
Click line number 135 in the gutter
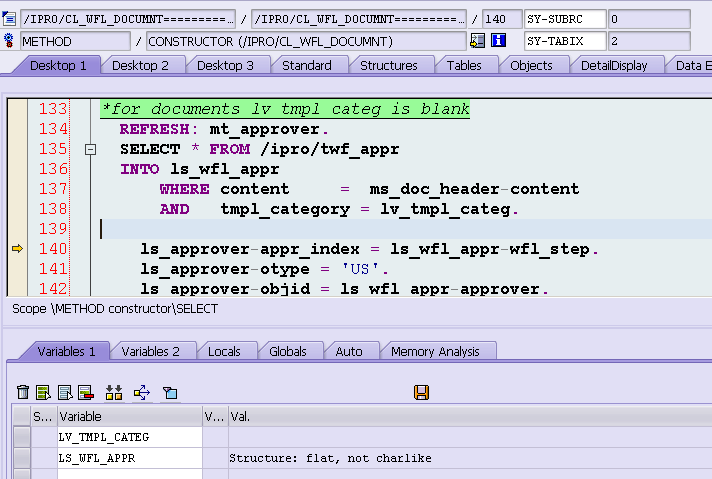point(53,149)
